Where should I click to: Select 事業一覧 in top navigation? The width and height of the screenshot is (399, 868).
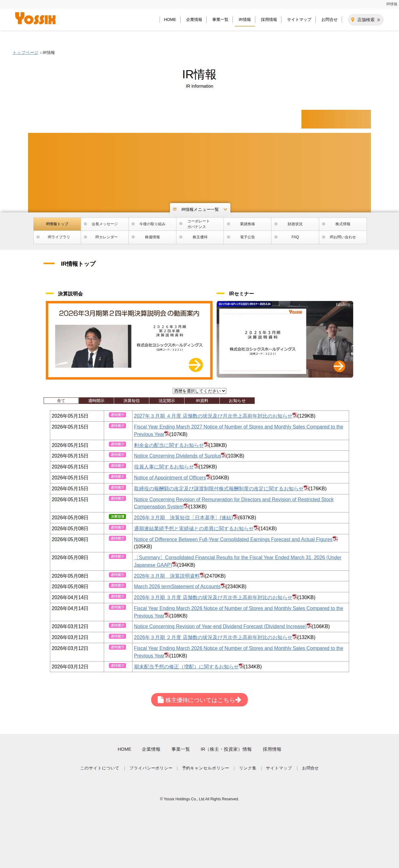point(220,20)
